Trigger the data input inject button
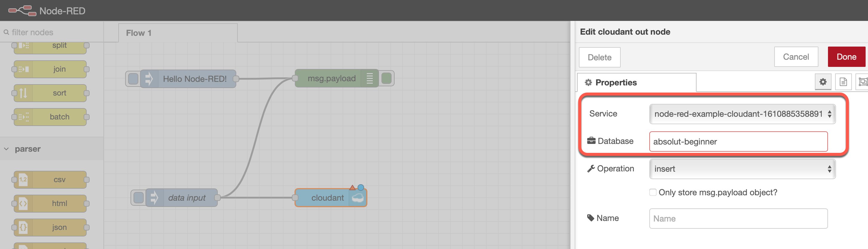 139,198
